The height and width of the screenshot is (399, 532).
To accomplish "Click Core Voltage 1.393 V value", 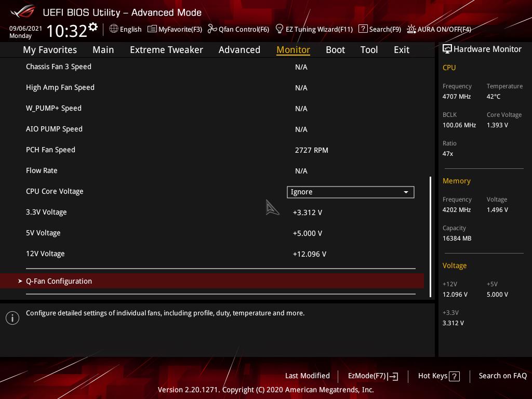I will click(497, 125).
